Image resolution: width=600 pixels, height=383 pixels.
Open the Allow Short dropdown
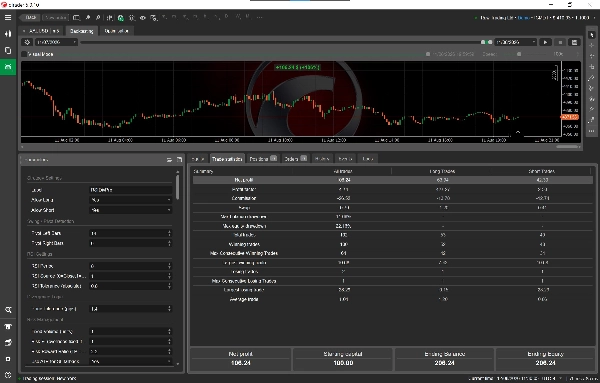130,210
